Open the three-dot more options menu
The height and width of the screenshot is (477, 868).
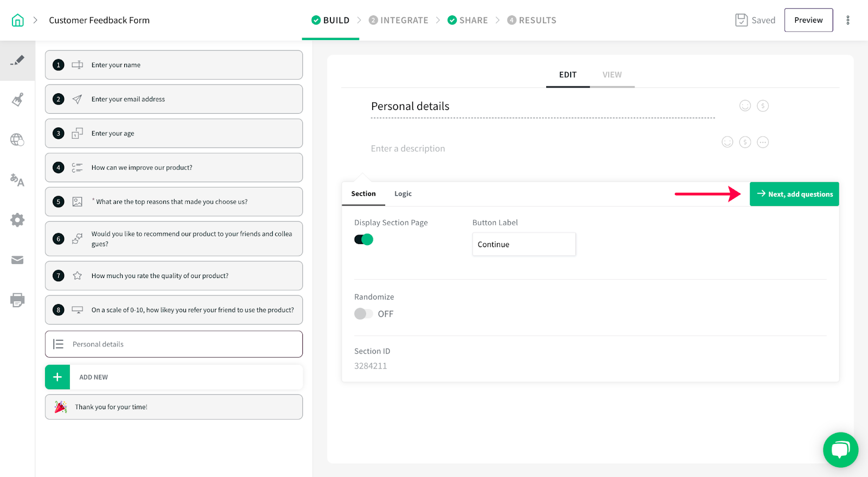(848, 21)
